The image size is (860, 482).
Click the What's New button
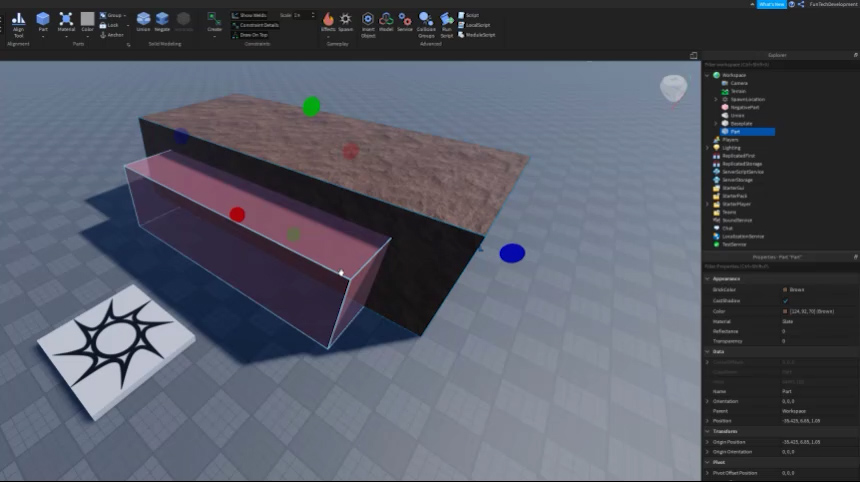click(770, 4)
